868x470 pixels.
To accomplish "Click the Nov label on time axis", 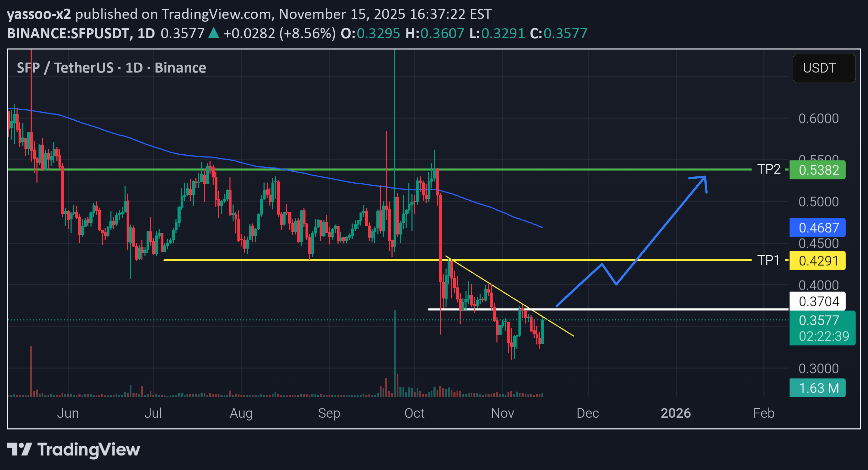I will [x=502, y=413].
